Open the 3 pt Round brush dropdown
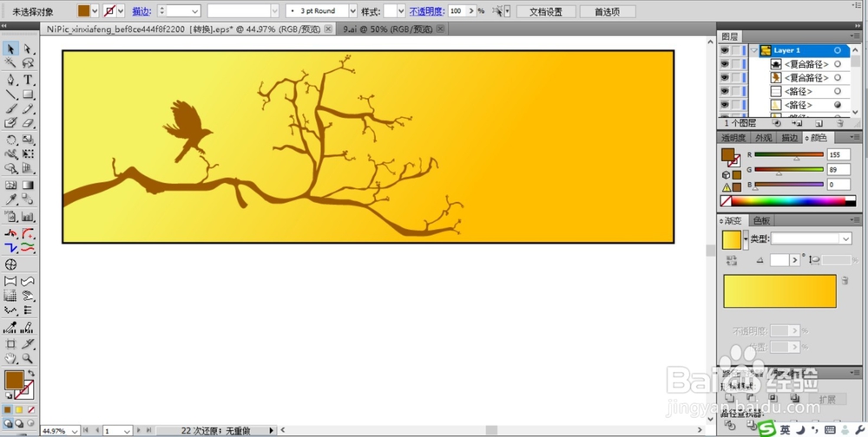 352,10
